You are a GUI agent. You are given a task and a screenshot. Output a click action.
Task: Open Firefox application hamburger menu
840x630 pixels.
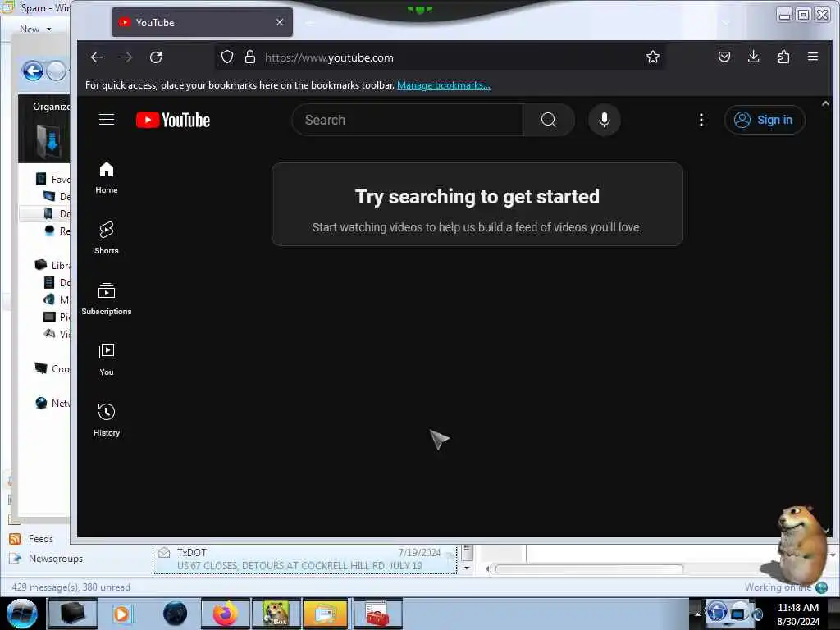[813, 57]
